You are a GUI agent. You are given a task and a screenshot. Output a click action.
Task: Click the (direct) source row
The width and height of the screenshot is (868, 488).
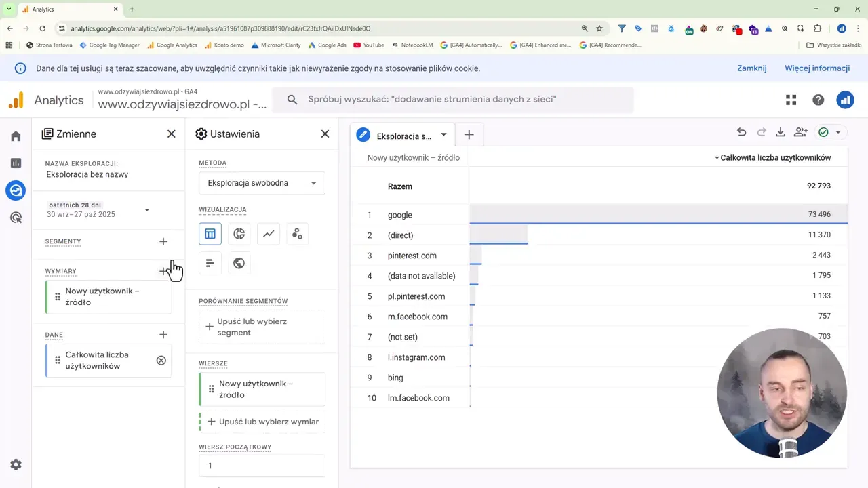(599, 235)
